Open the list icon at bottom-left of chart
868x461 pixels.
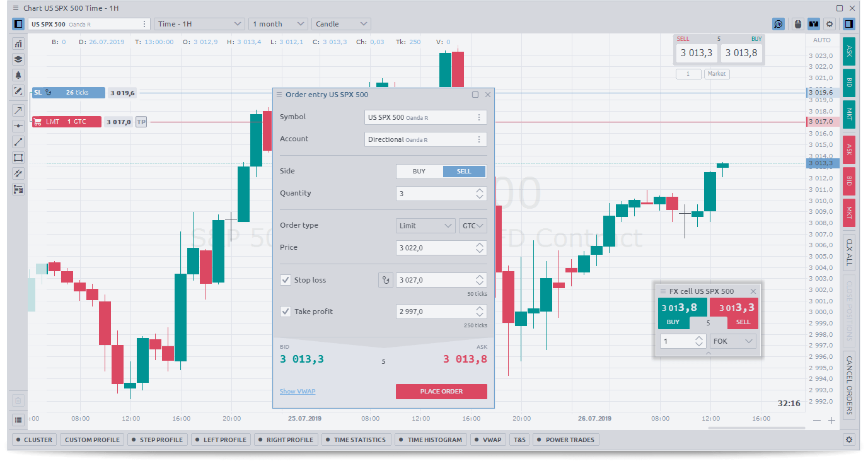click(x=18, y=419)
